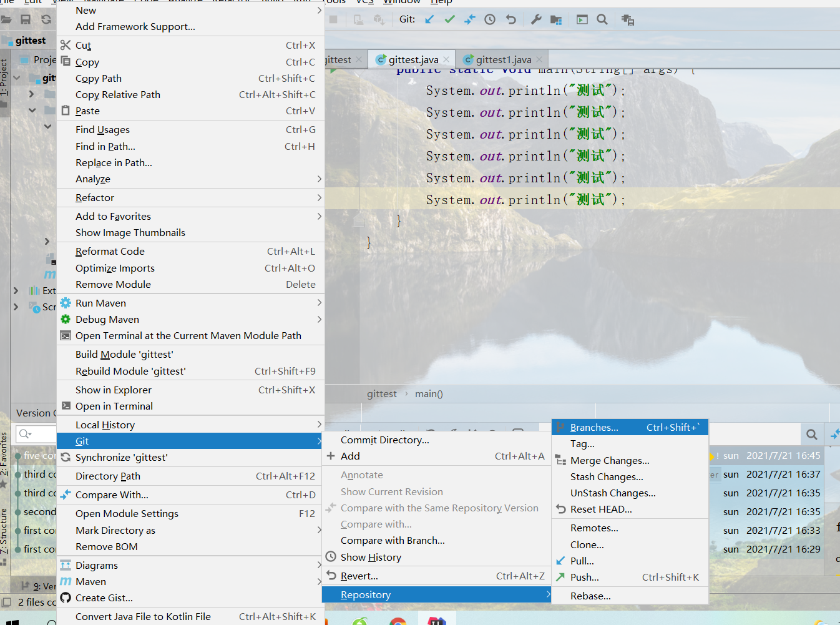
Task: Select Merge Changes...
Action: click(x=630, y=460)
